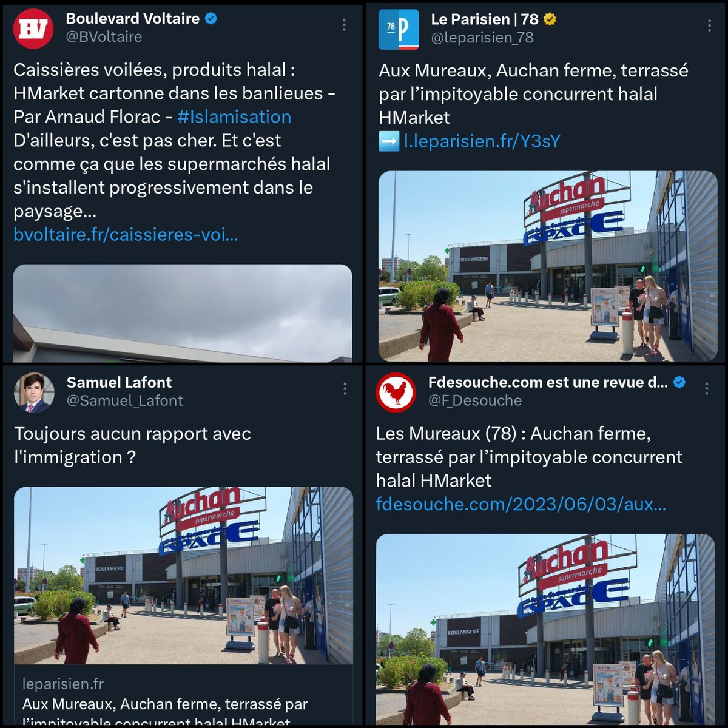Click Boulevard Voltaire blue verified badge
The width and height of the screenshot is (728, 728).
pyautogui.click(x=211, y=19)
